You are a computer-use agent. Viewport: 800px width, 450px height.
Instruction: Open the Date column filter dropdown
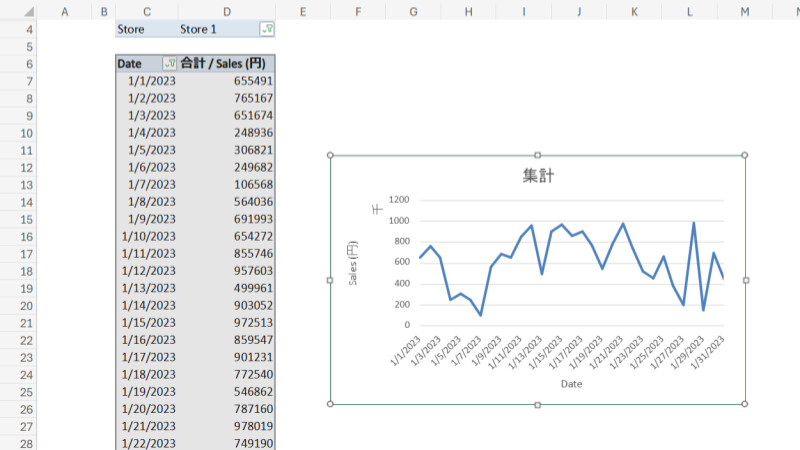click(169, 64)
